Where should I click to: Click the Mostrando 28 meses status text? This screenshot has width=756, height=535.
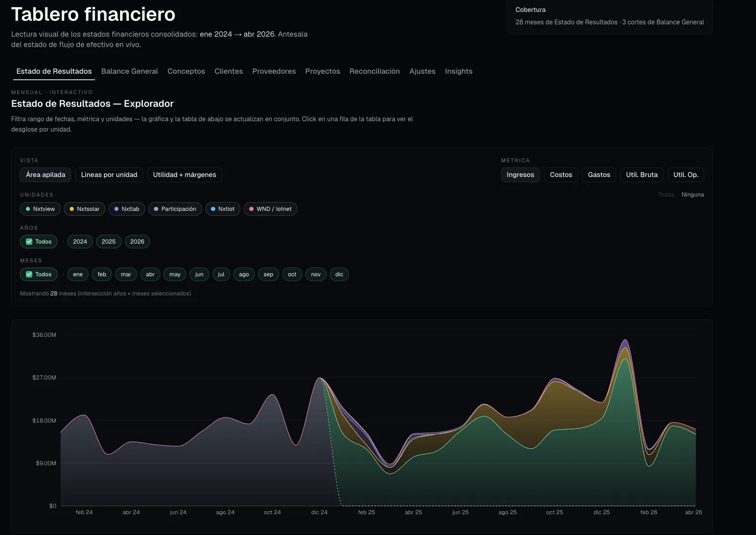tap(105, 293)
